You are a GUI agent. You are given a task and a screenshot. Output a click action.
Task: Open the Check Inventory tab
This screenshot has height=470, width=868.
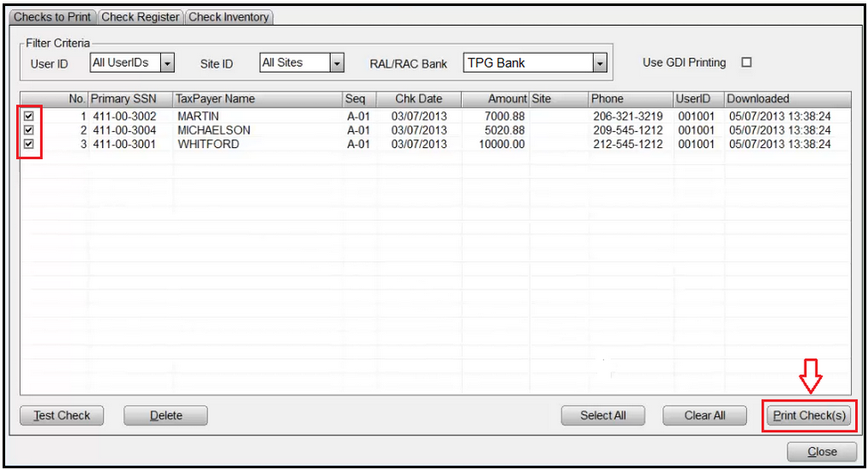pyautogui.click(x=229, y=17)
